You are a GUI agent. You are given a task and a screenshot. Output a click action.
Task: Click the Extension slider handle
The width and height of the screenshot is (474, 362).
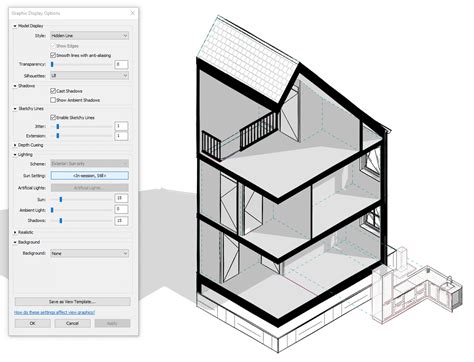pyautogui.click(x=58, y=136)
